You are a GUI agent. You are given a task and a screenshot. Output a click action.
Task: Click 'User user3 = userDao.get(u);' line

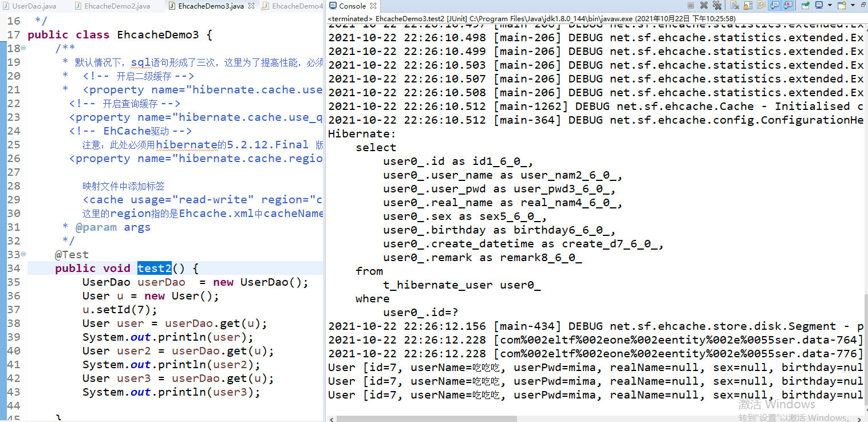coord(178,378)
